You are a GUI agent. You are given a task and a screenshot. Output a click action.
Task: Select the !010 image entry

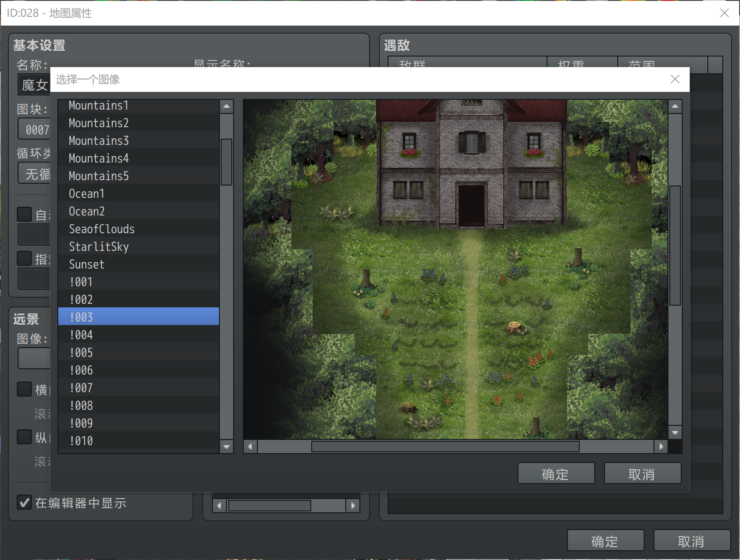(139, 441)
